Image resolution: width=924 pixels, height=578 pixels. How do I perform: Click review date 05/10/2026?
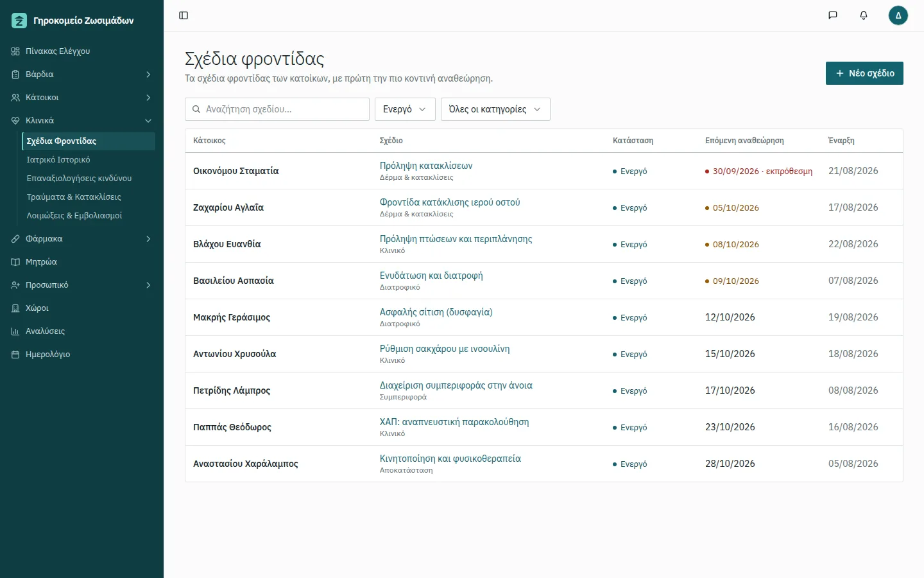[732, 208]
